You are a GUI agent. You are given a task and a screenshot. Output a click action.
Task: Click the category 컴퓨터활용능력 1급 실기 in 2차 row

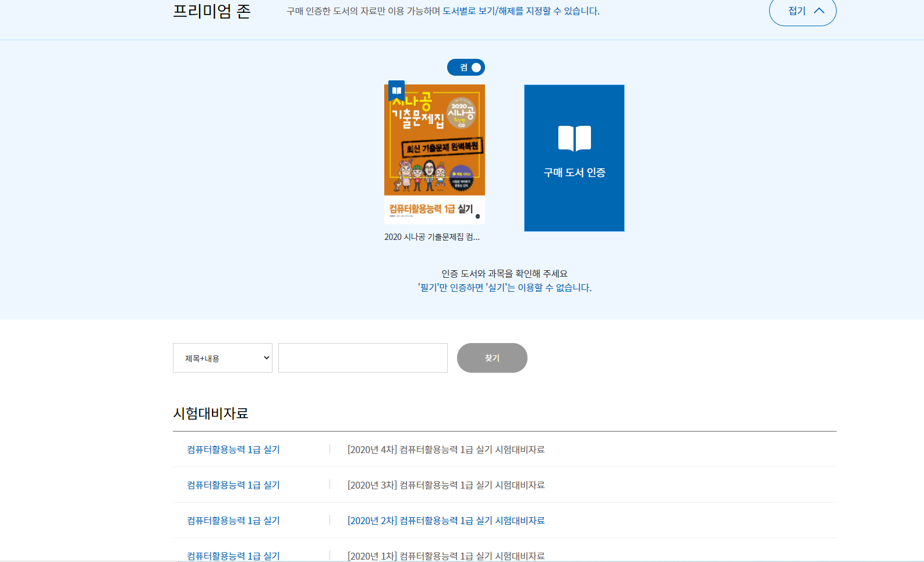coord(233,521)
